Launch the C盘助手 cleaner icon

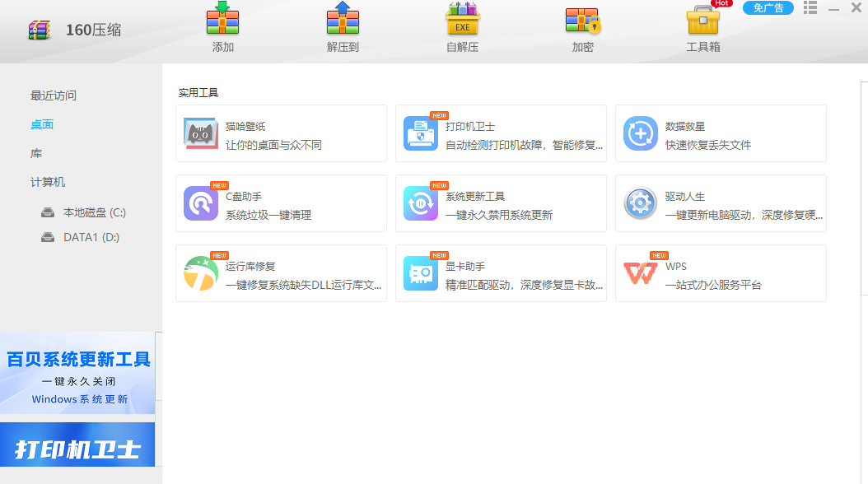200,203
